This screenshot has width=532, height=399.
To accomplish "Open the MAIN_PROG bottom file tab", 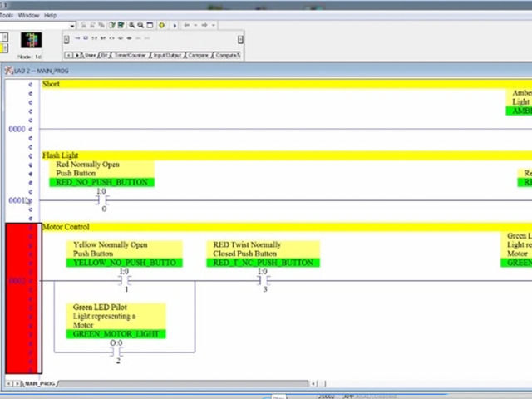I will (x=40, y=383).
